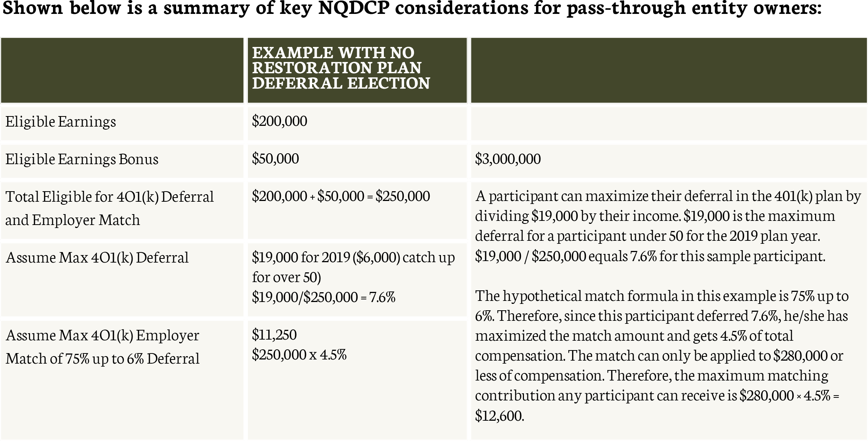Viewport: 868px width, 441px height.
Task: Click the $11,250 employer match amount
Action: 275,334
